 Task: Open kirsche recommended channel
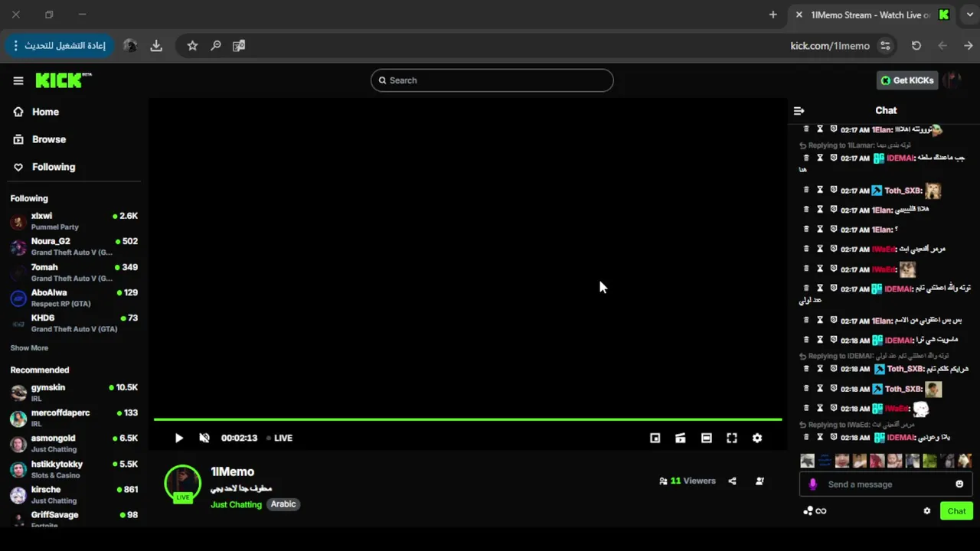point(73,494)
